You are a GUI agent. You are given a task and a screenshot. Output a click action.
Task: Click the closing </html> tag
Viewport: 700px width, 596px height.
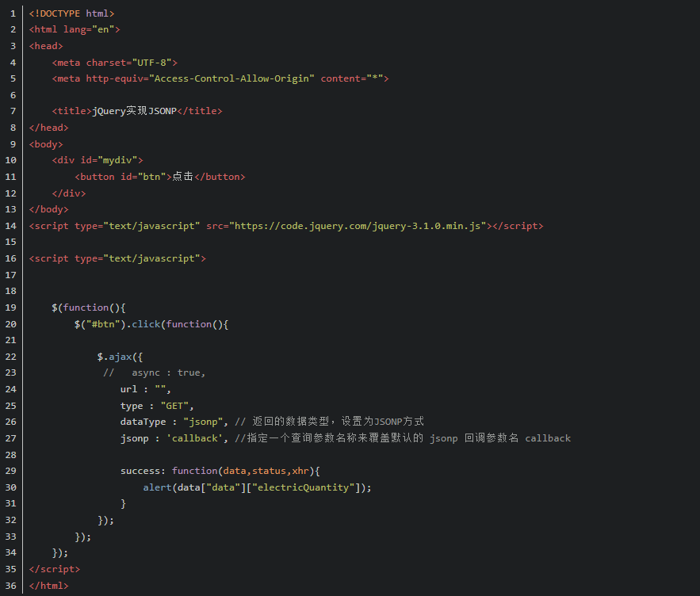48,586
